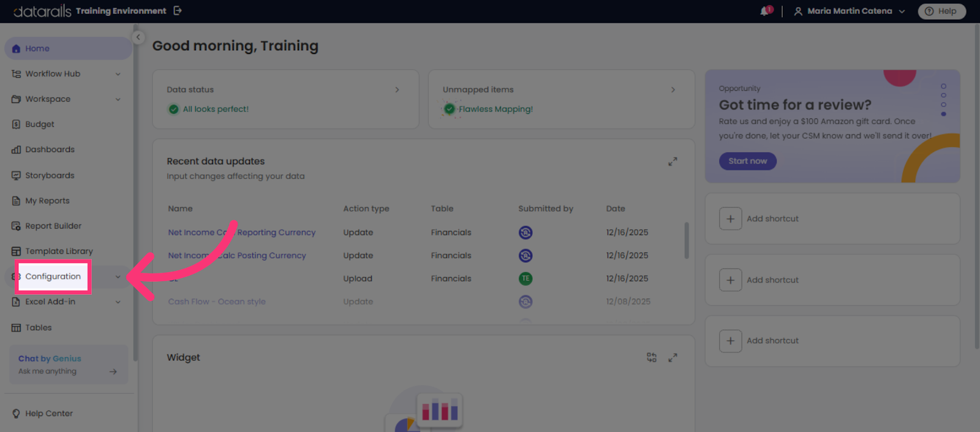Expand the Configuration chevron
Image resolution: width=980 pixels, height=432 pixels.
point(118,277)
